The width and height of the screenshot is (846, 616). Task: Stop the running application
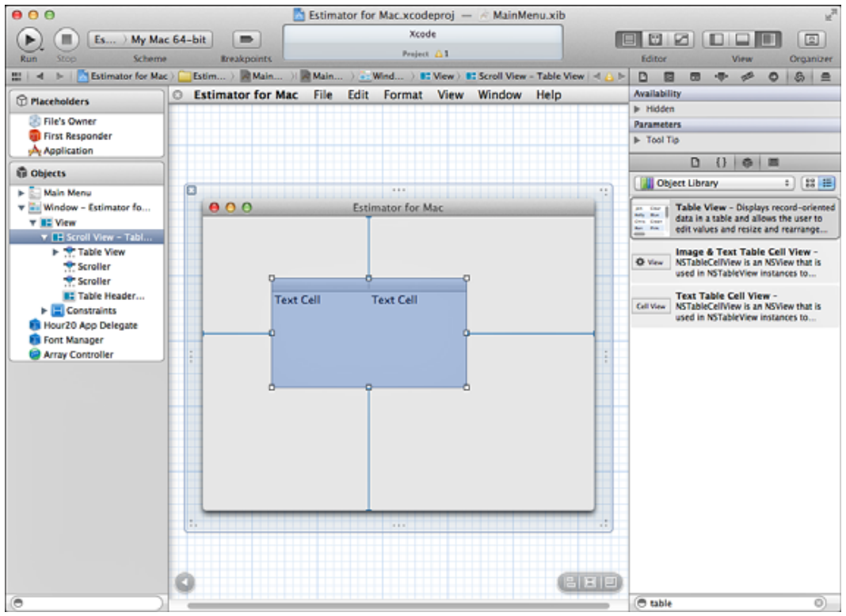pos(67,40)
